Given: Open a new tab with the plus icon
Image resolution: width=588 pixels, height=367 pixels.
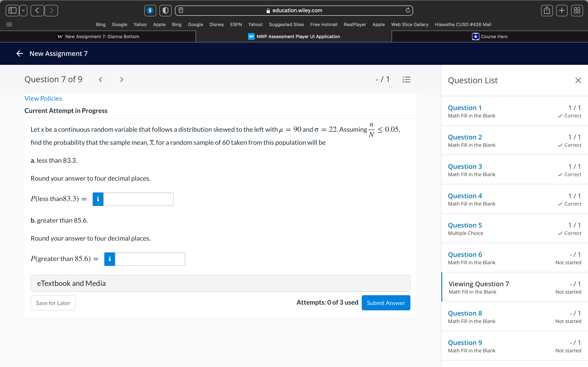Looking at the screenshot, I should point(562,10).
